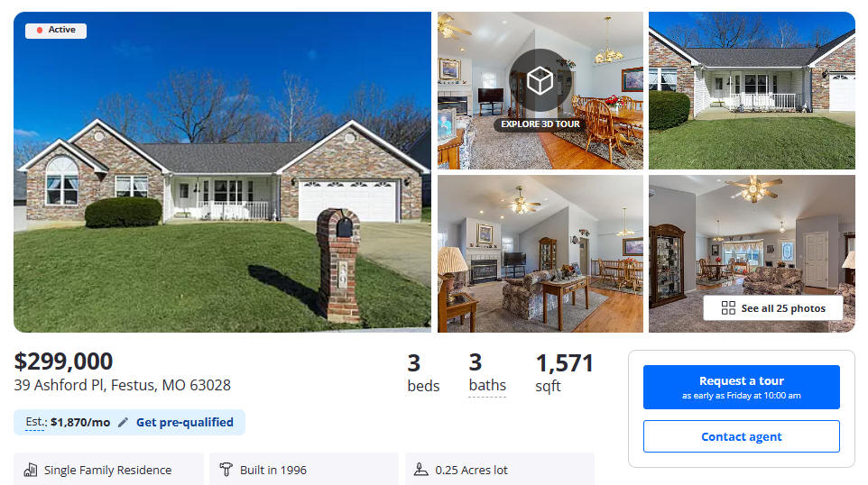868x485 pixels.
Task: Open the front porch close-up photo
Action: 752,90
